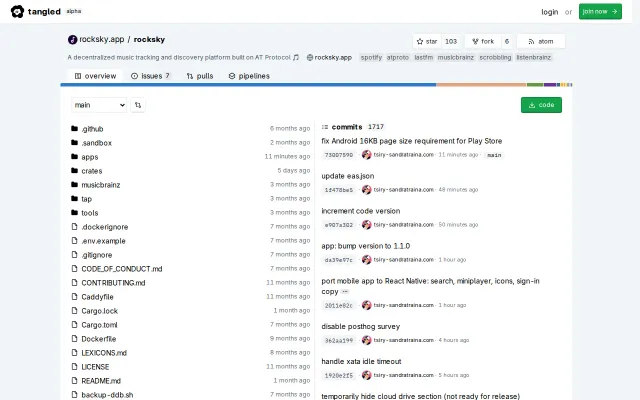
Task: Click the Dockerfile file icon
Action: [x=74, y=338]
